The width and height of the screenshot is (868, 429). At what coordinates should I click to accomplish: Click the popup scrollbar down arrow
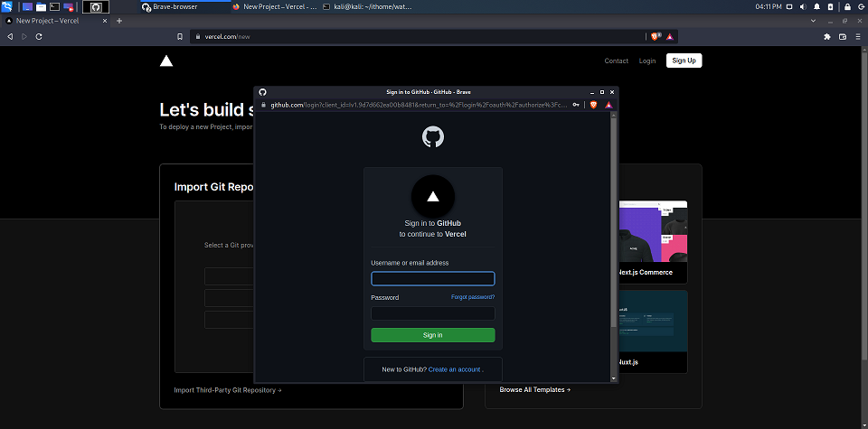[613, 378]
